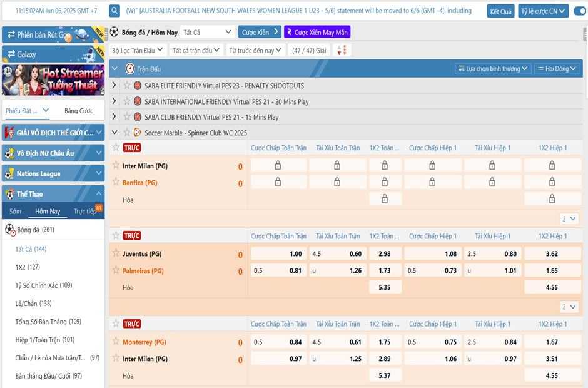The image size is (588, 388).
Task: Open the Tất Cả market dropdown
Action: (x=208, y=33)
